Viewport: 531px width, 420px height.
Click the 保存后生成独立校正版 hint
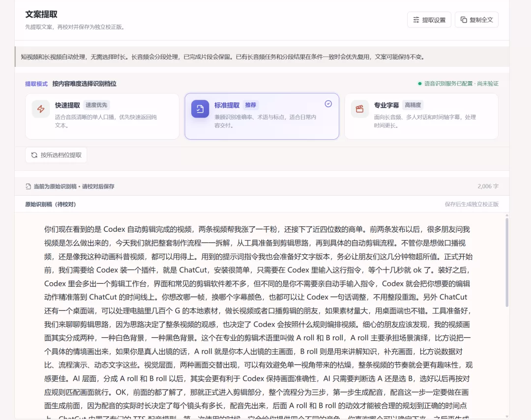472,204
